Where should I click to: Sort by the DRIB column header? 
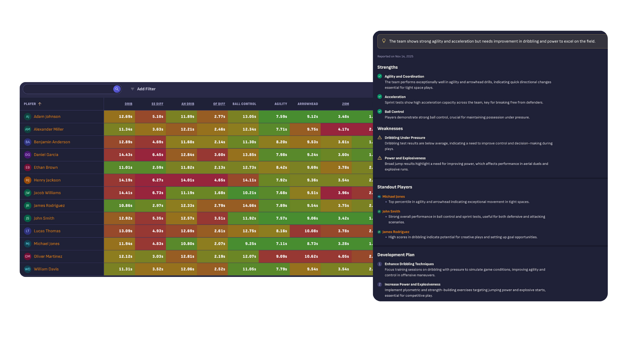click(x=128, y=104)
